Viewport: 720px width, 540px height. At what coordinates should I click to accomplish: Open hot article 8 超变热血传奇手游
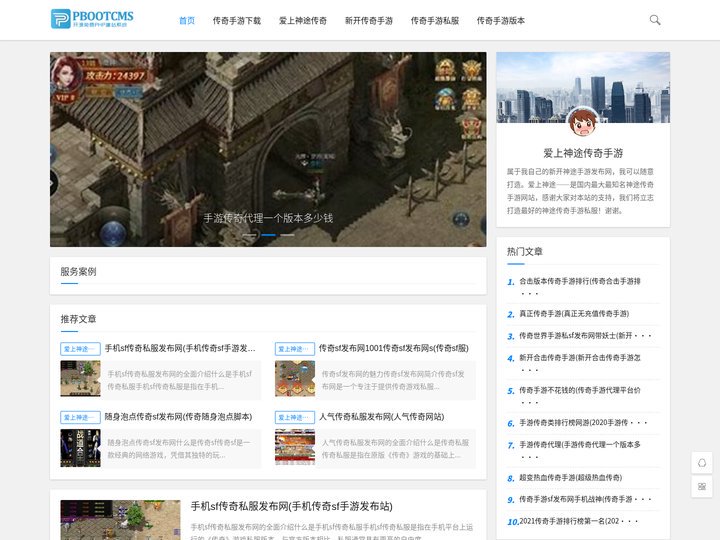point(570,478)
